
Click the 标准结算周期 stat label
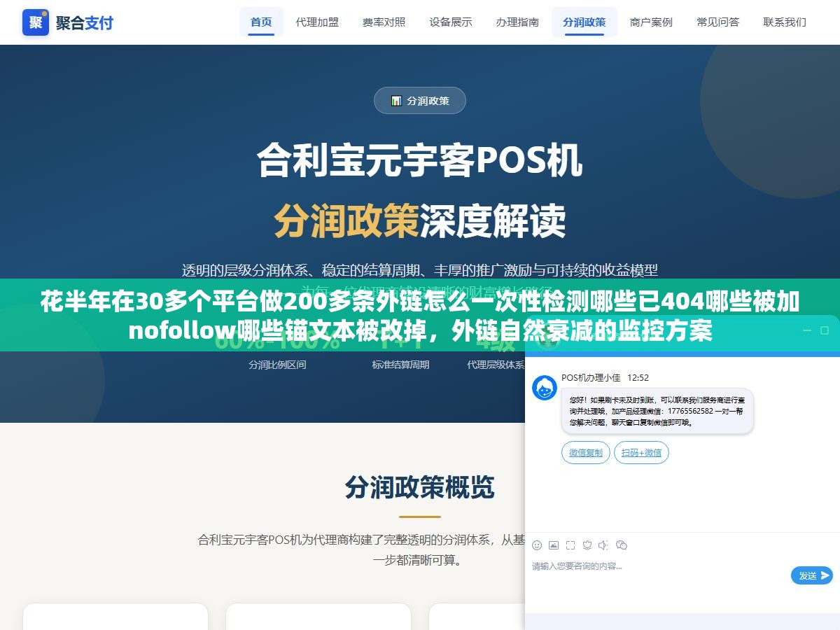point(400,365)
